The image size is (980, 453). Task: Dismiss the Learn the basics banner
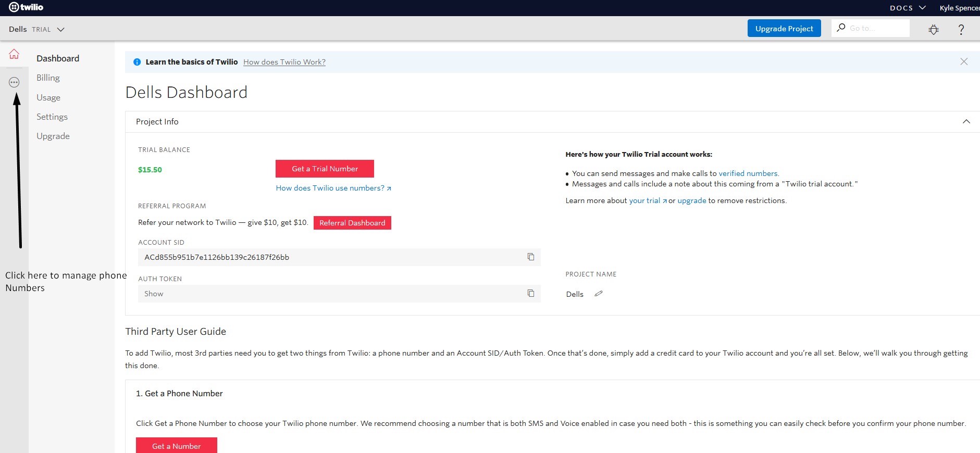964,62
